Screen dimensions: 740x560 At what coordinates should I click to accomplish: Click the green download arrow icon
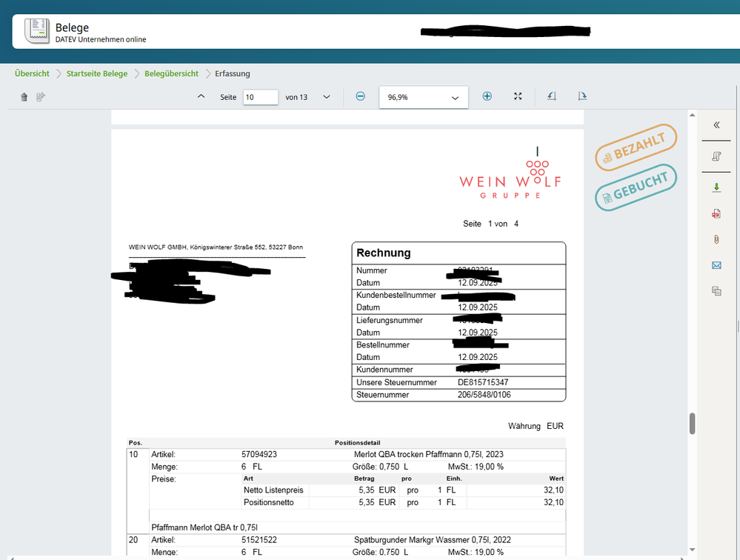click(x=716, y=187)
